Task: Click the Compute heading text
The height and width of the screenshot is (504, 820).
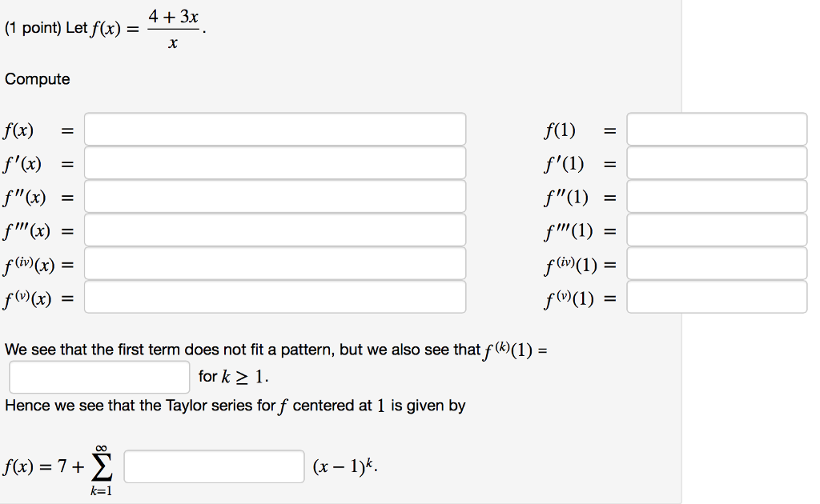Action: (38, 79)
